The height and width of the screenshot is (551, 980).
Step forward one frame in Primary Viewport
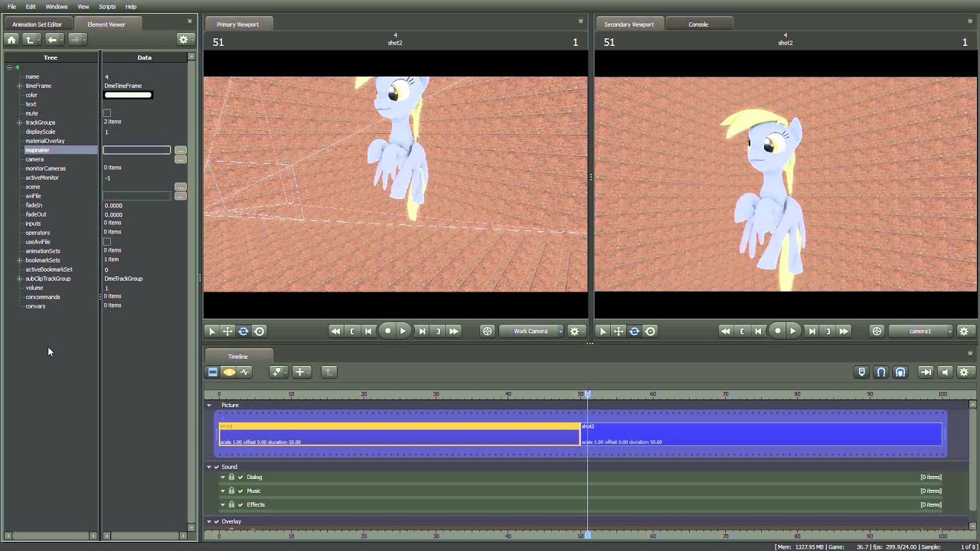(x=422, y=331)
